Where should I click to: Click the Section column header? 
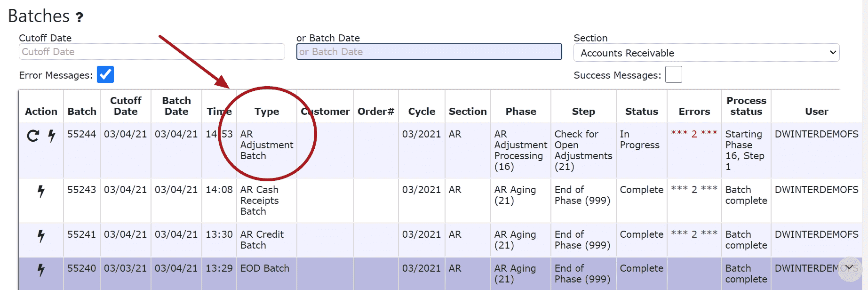[468, 112]
